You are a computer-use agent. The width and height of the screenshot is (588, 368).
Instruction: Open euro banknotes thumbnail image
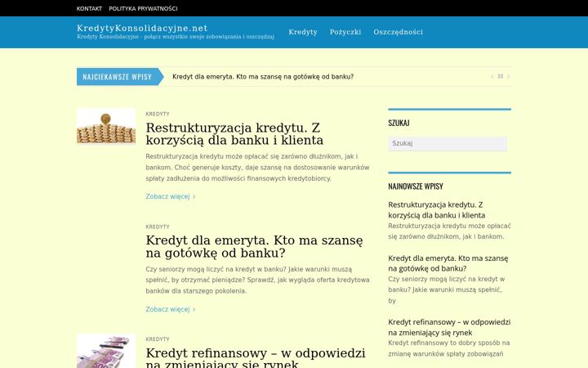(x=106, y=351)
